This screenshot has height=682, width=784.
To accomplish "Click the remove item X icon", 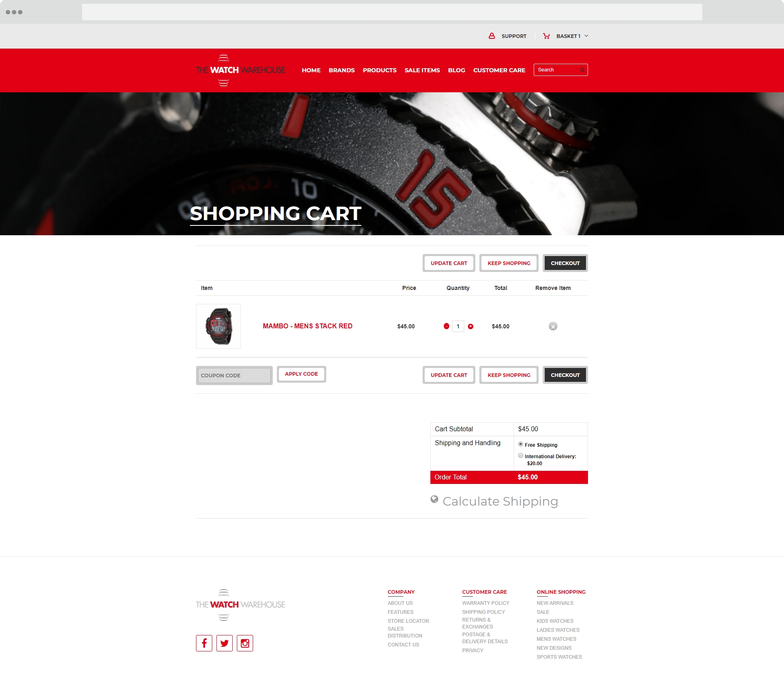I will [552, 326].
